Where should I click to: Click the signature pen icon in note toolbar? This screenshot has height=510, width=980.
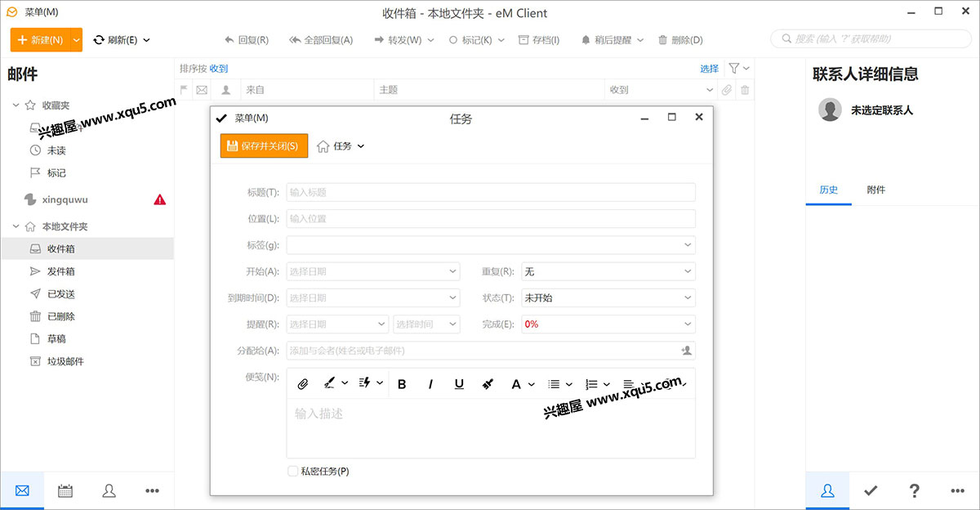click(330, 383)
